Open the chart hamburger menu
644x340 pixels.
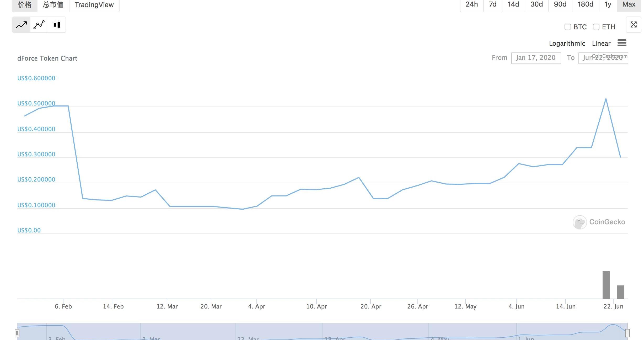tap(622, 43)
